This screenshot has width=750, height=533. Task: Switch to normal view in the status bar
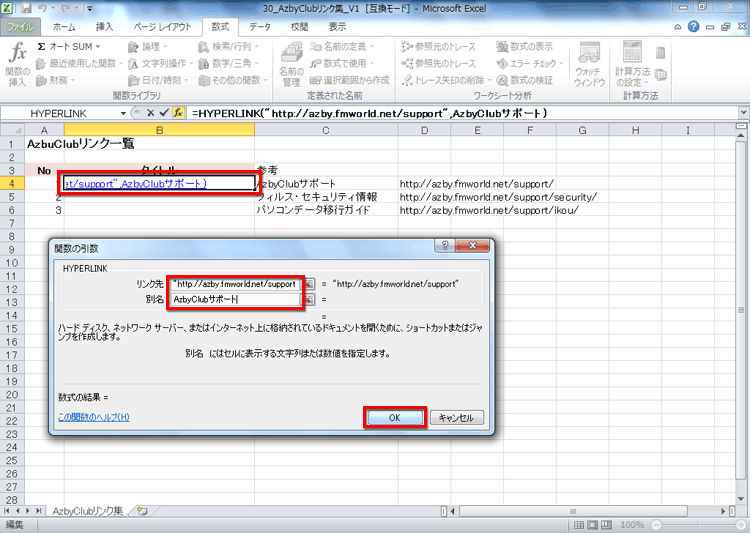coord(579,525)
